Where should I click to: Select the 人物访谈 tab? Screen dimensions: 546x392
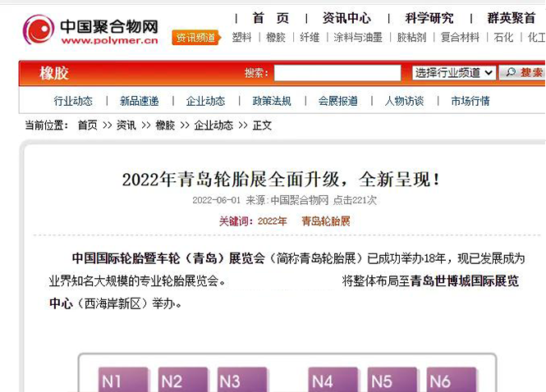404,101
